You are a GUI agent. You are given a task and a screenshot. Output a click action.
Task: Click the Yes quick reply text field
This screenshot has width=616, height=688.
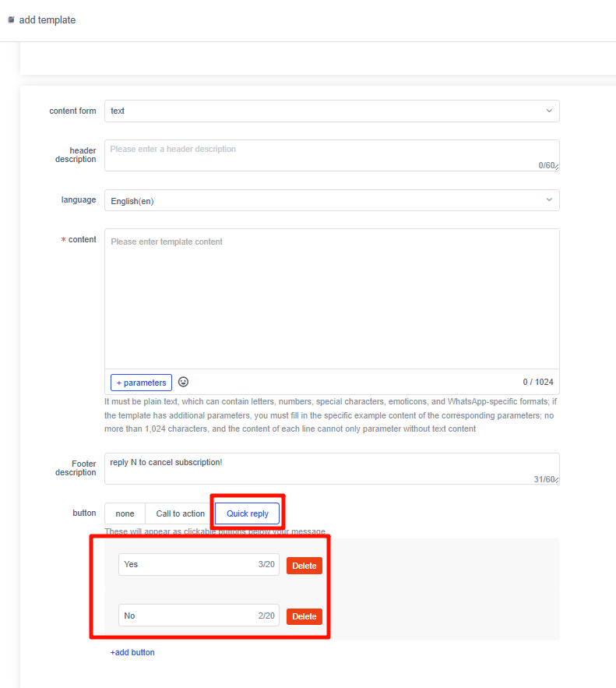coord(187,564)
